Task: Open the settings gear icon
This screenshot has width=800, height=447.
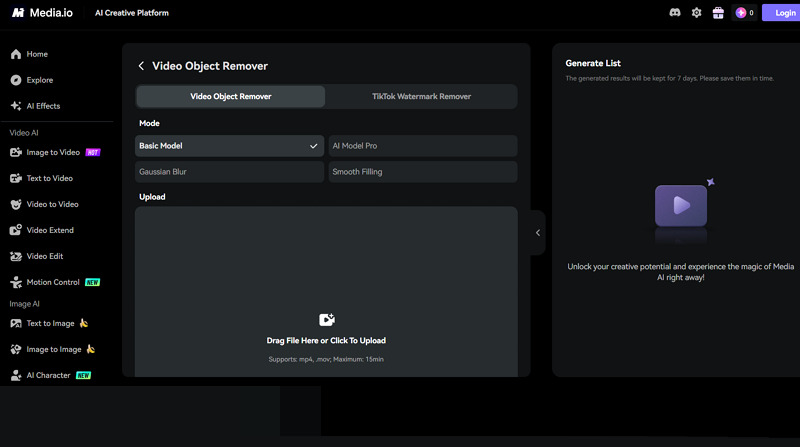Action: coord(696,13)
